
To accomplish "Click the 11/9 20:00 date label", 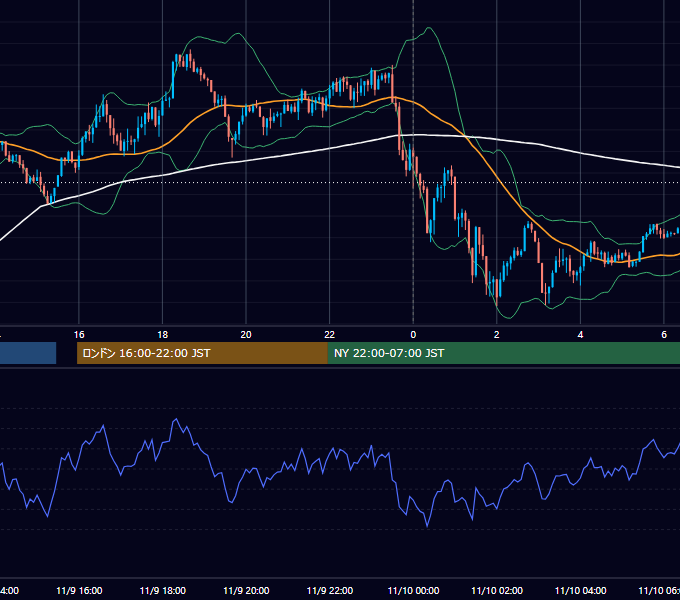I will [x=246, y=590].
